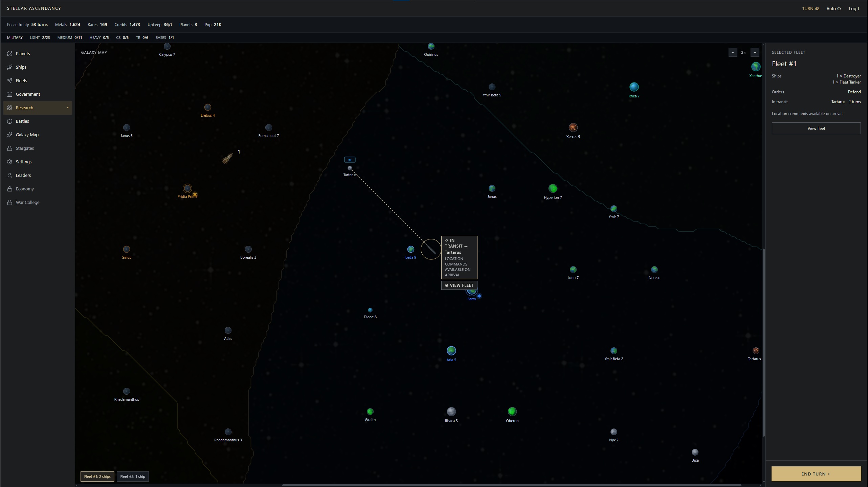This screenshot has width=868, height=487.
Task: Zoom in the galaxy map
Action: point(755,52)
